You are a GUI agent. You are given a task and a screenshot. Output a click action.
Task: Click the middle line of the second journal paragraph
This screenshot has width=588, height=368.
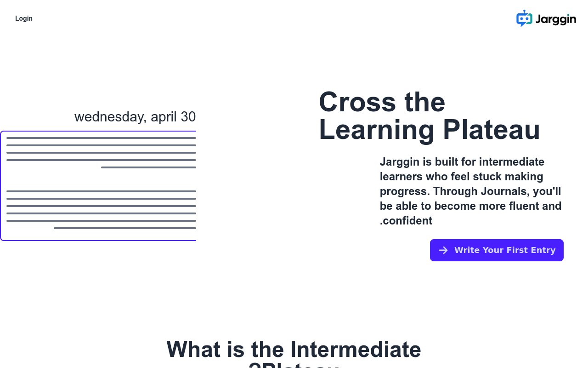(x=101, y=206)
